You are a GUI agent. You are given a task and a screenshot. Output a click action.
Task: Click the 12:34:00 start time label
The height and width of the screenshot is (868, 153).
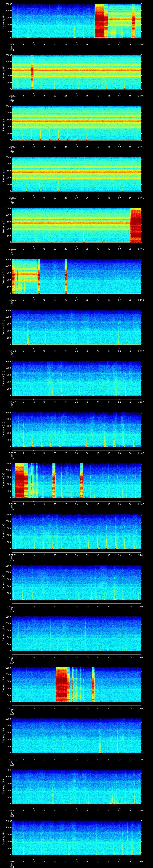point(12,657)
